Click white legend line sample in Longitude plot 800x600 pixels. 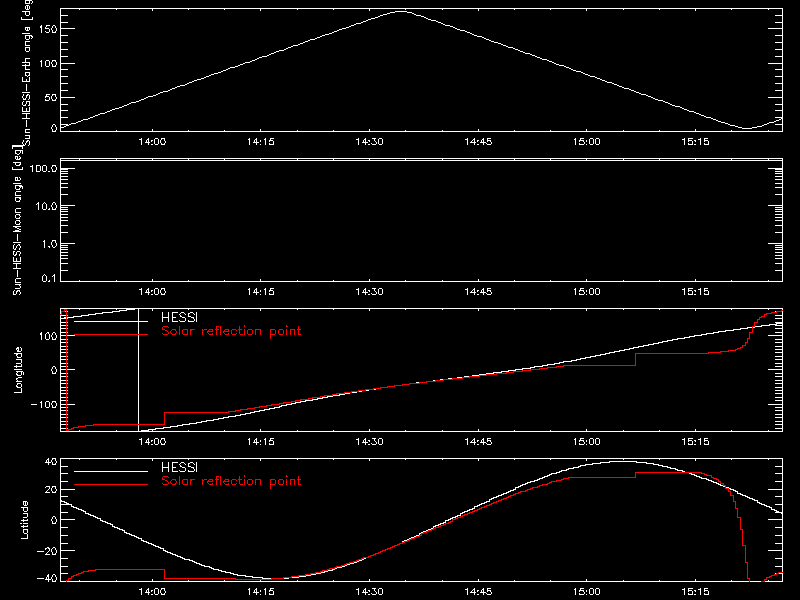pyautogui.click(x=111, y=321)
